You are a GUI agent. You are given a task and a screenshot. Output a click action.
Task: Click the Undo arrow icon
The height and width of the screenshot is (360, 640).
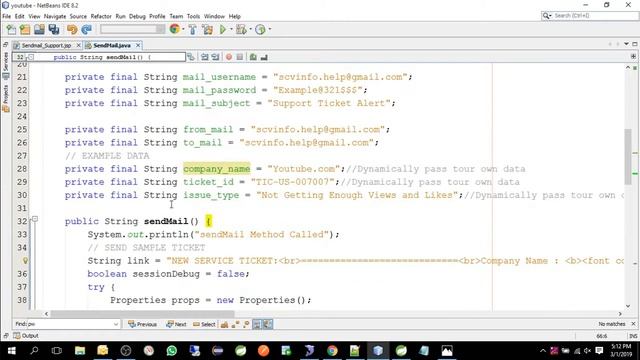coord(72,29)
